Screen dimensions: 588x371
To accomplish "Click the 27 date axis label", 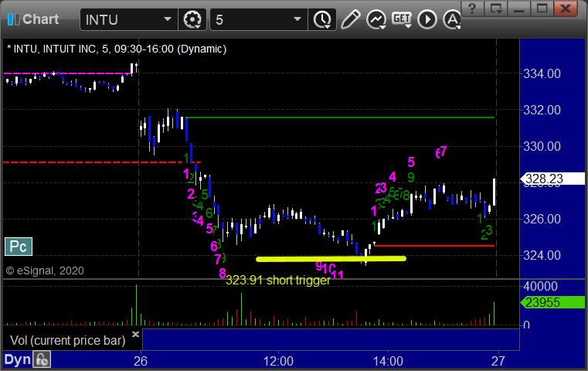I will 498,361.
